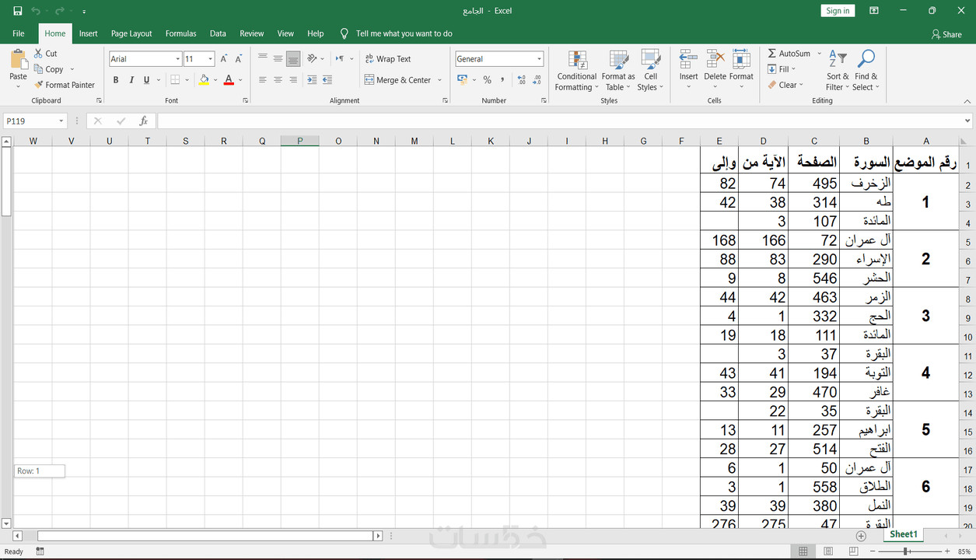The width and height of the screenshot is (976, 560).
Task: Click the Sign in button
Action: (838, 10)
